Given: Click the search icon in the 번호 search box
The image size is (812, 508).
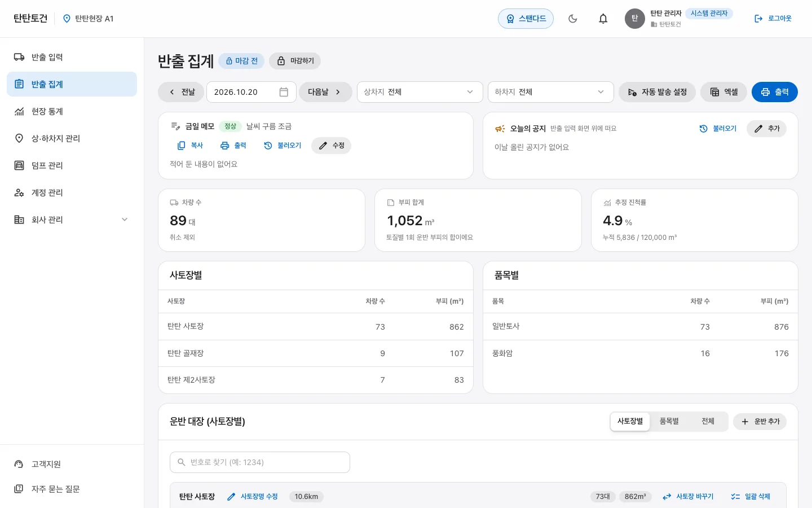Looking at the screenshot, I should click(182, 462).
